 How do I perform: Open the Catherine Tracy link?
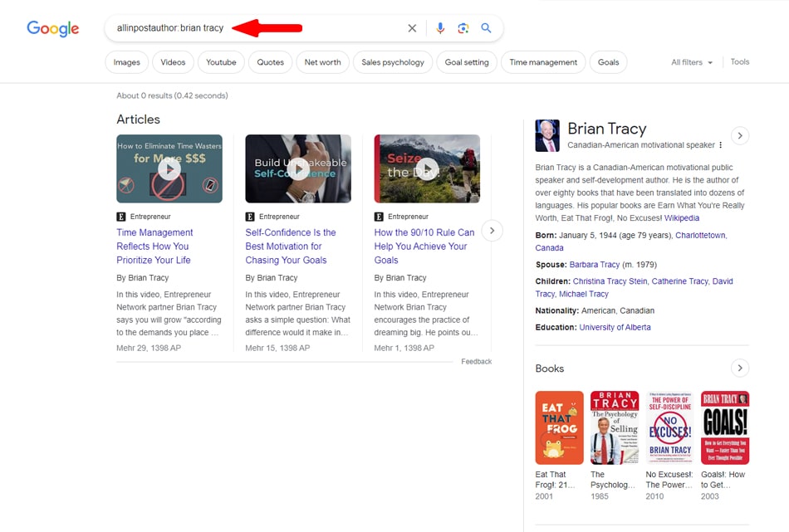[x=680, y=281]
